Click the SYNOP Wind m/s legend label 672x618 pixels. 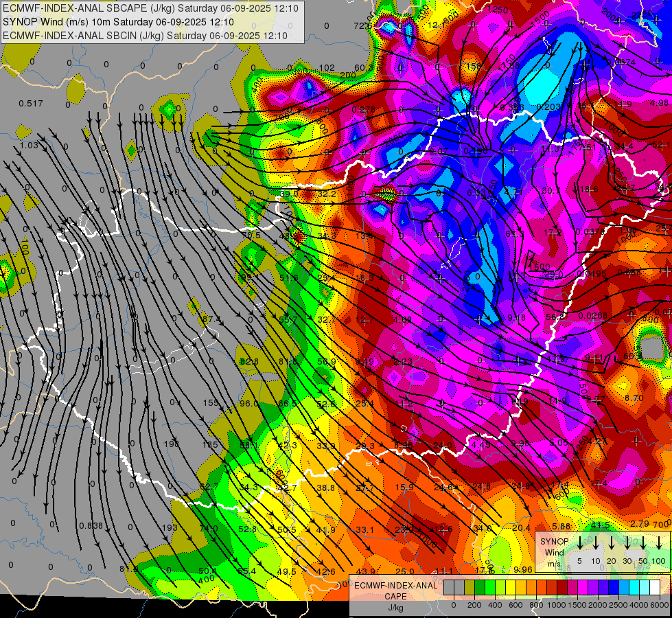[554, 552]
